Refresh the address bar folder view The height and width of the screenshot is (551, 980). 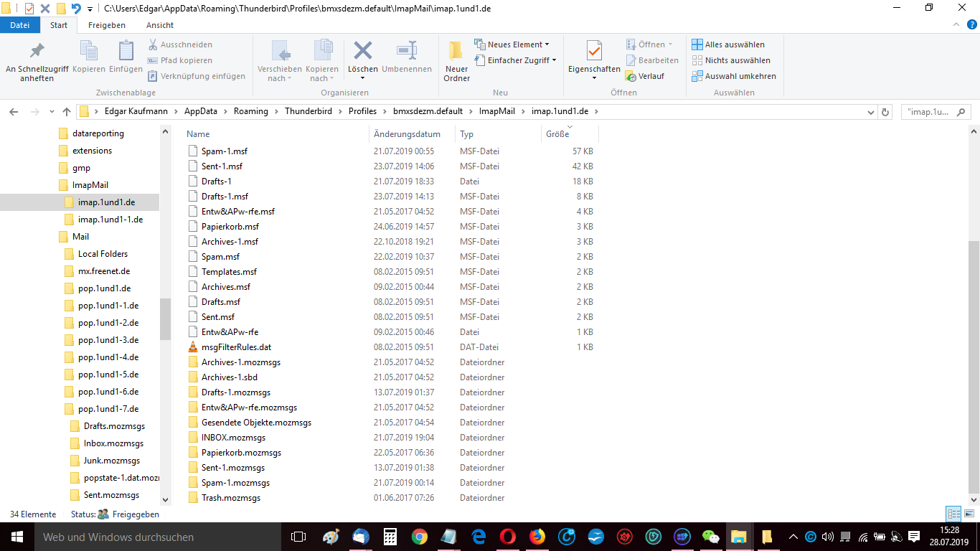[x=885, y=112]
